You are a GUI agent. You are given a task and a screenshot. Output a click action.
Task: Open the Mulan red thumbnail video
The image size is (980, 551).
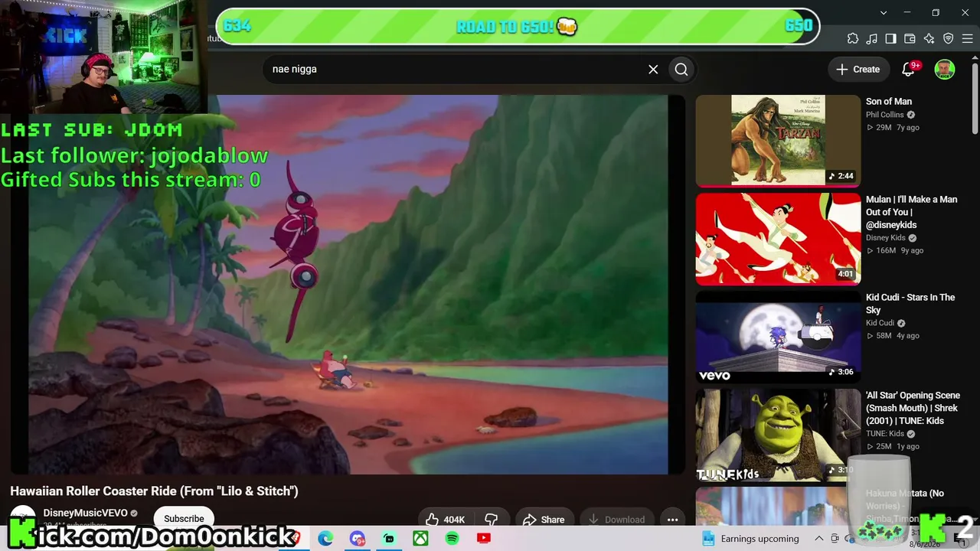click(778, 239)
